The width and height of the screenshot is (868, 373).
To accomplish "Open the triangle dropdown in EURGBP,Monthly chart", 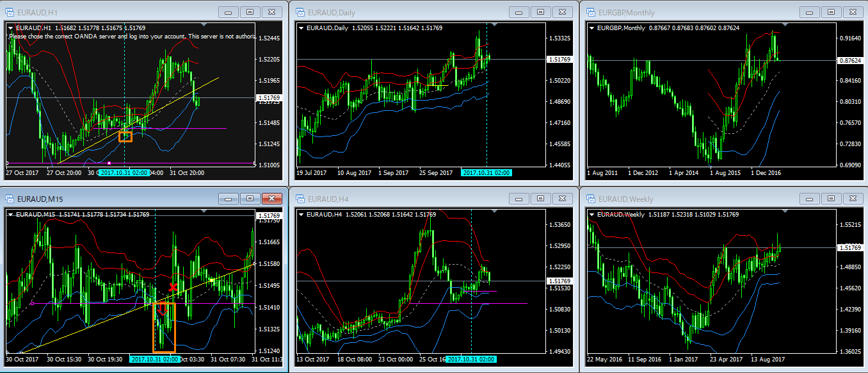I will point(590,27).
